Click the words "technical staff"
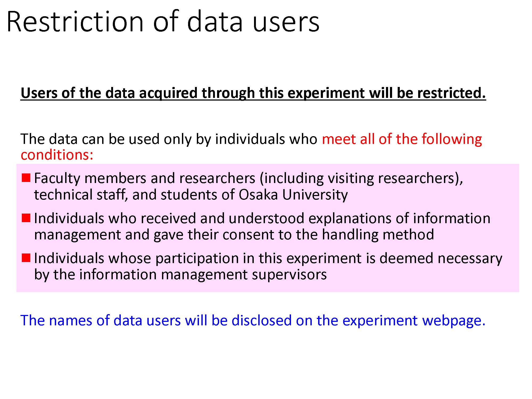This screenshot has width=532, height=399. coord(79,195)
